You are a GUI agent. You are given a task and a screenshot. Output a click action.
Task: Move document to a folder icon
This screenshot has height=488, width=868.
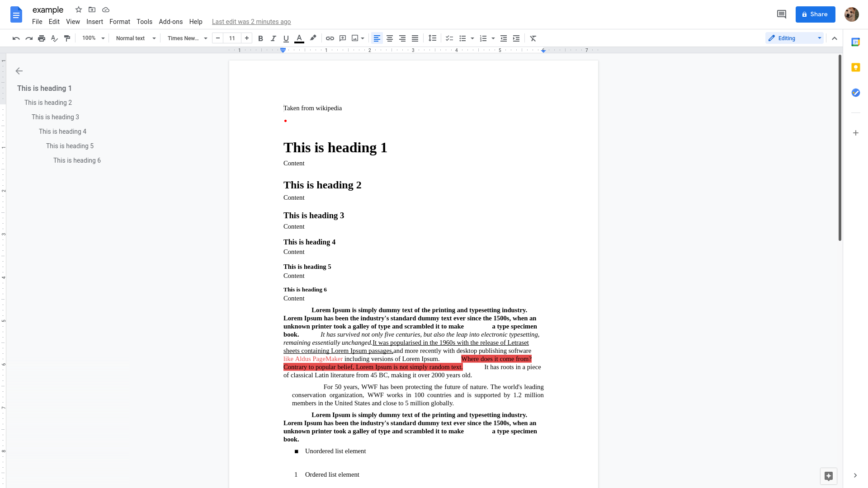(x=92, y=9)
